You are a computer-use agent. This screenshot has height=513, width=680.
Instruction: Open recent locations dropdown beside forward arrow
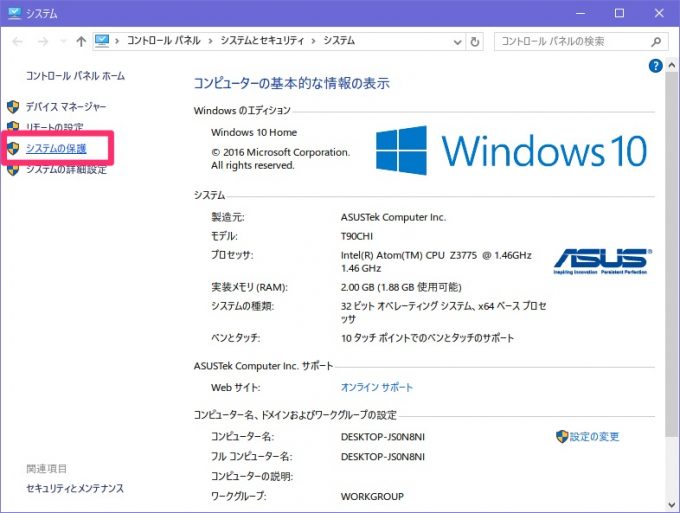coord(63,42)
